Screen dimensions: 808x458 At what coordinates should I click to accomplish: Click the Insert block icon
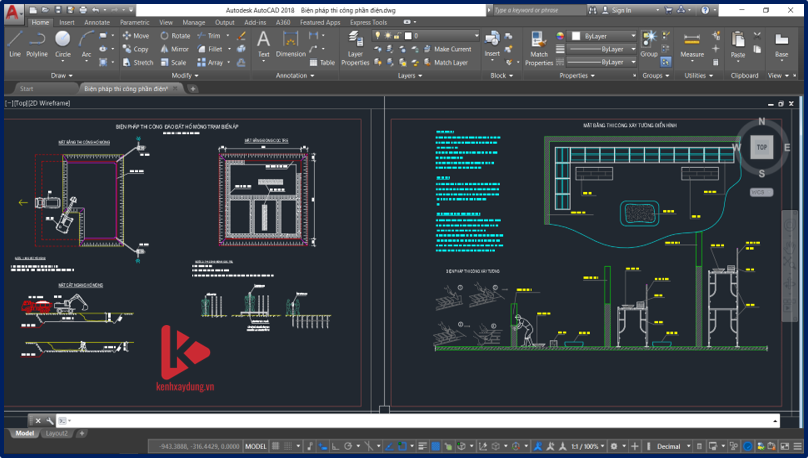pyautogui.click(x=492, y=42)
